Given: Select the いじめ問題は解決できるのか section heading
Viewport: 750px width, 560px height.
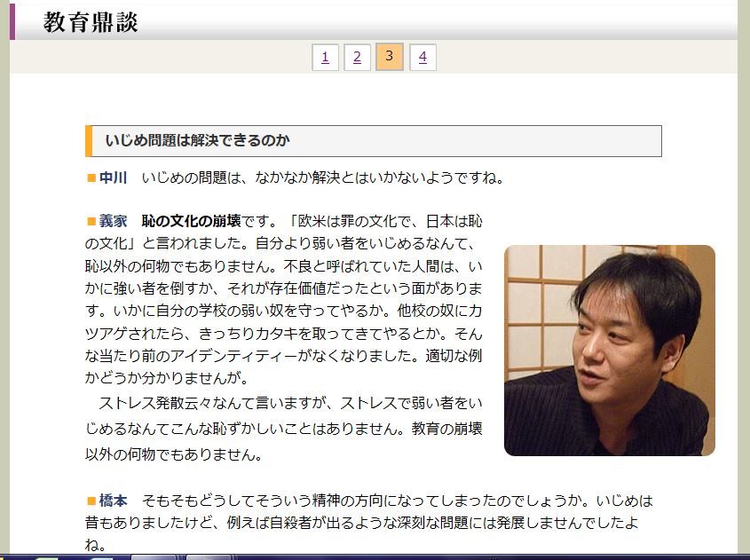Looking at the screenshot, I should 197,140.
